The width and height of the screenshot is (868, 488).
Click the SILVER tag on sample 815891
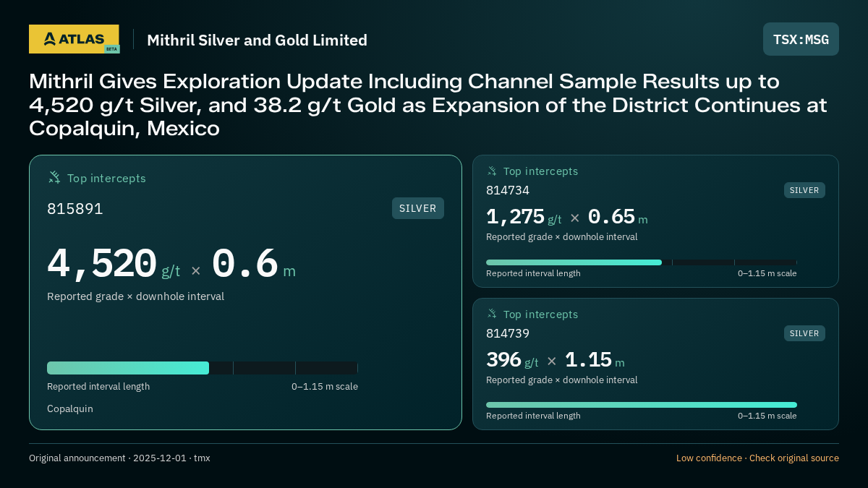point(418,208)
